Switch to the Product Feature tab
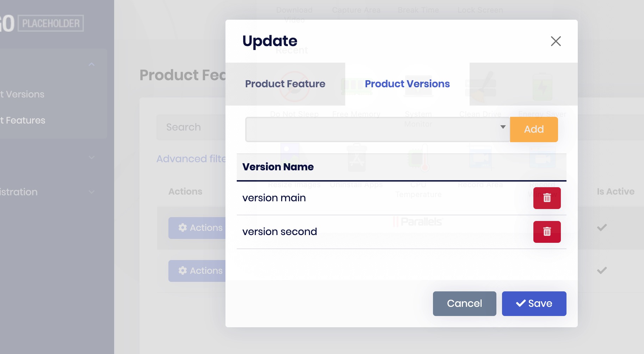This screenshot has height=354, width=644. [x=285, y=84]
